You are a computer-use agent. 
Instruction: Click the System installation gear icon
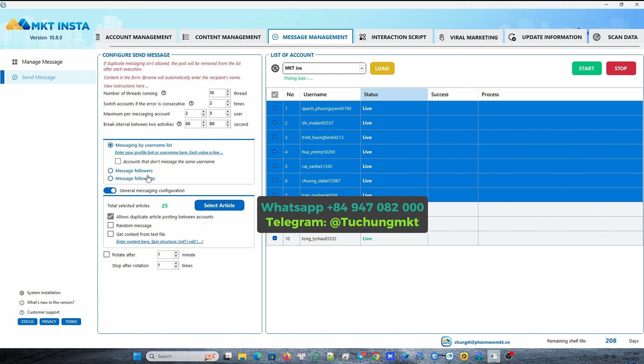[22, 293]
